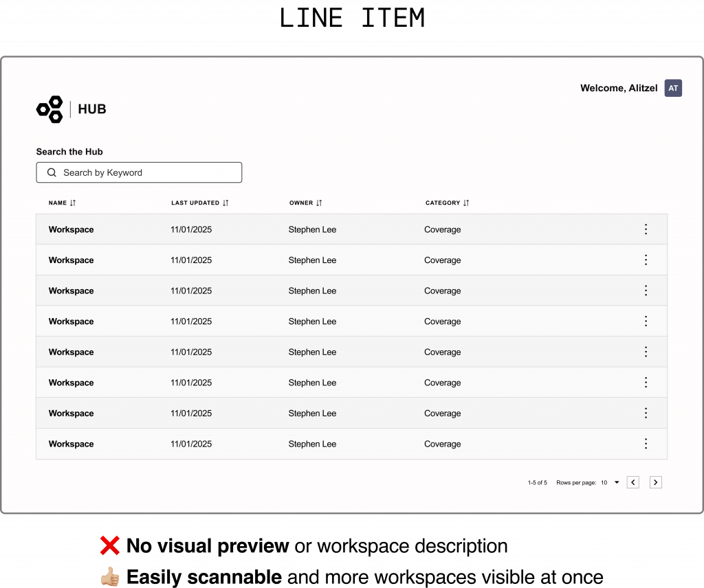Go to the previous page of results

pyautogui.click(x=633, y=482)
